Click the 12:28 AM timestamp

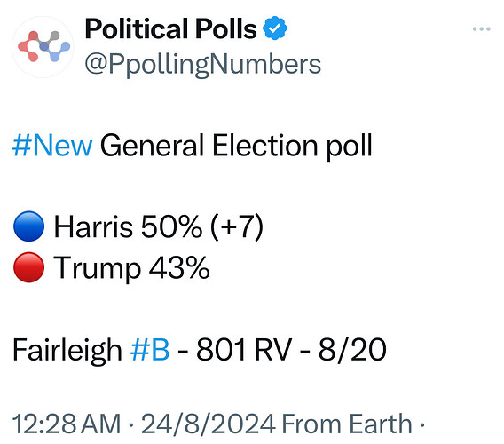pyautogui.click(x=67, y=424)
